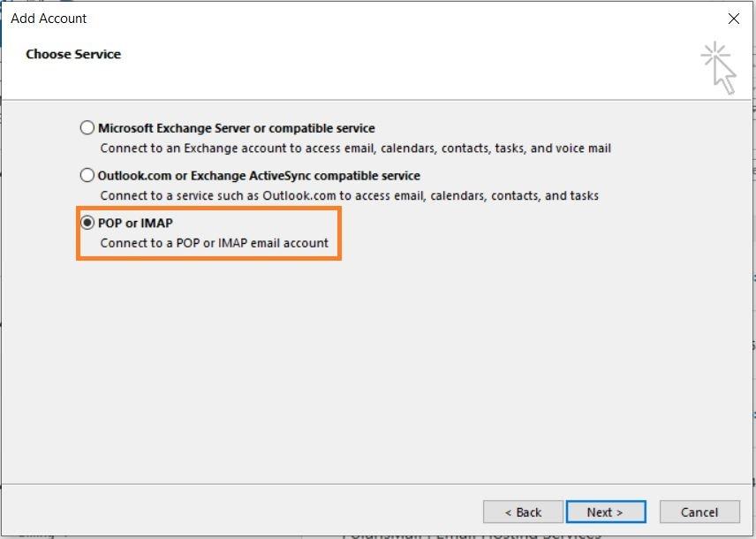Pick Outlook.com or Exchange ActiveSync compatible service

click(87, 175)
